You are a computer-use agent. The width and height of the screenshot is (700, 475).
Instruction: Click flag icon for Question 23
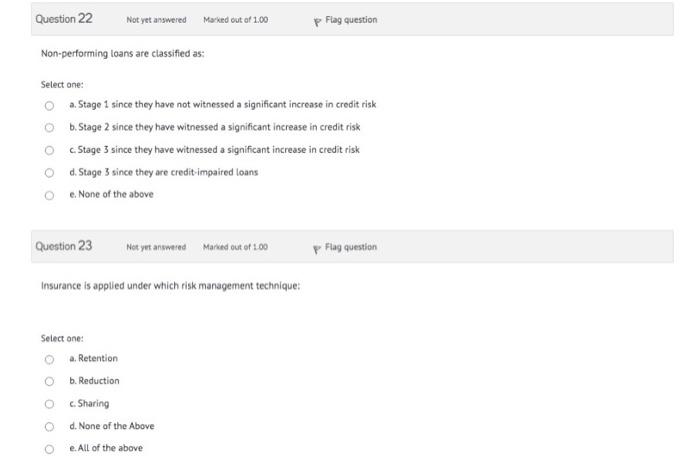[318, 247]
